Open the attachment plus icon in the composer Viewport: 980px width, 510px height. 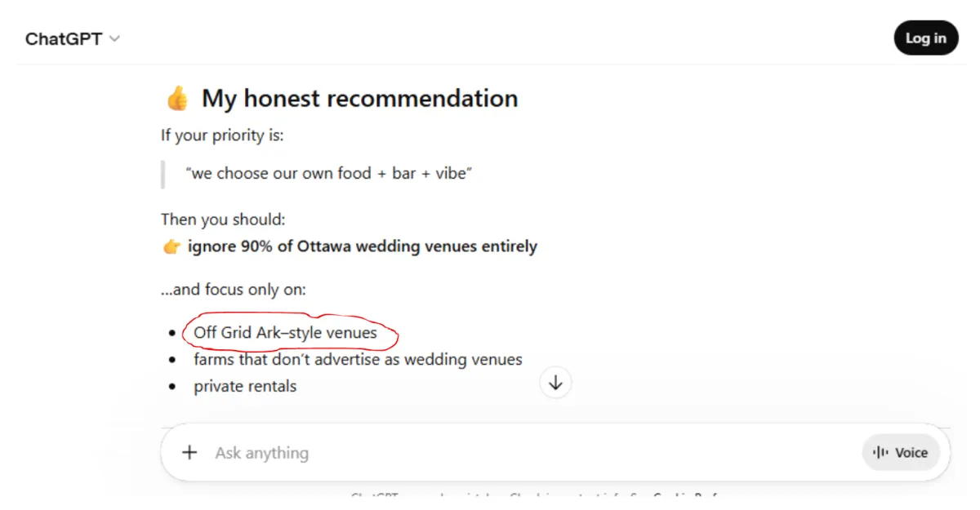(189, 452)
